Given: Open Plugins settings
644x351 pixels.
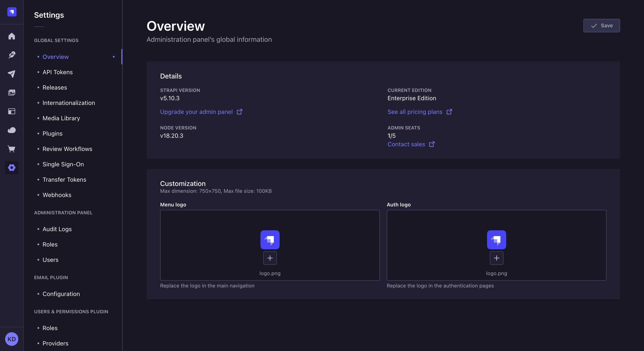Looking at the screenshot, I should point(53,133).
